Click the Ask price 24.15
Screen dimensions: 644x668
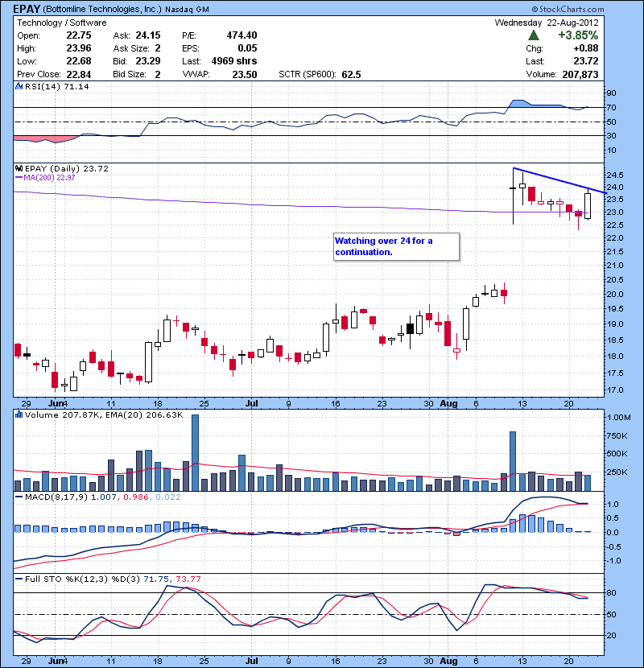(x=148, y=35)
